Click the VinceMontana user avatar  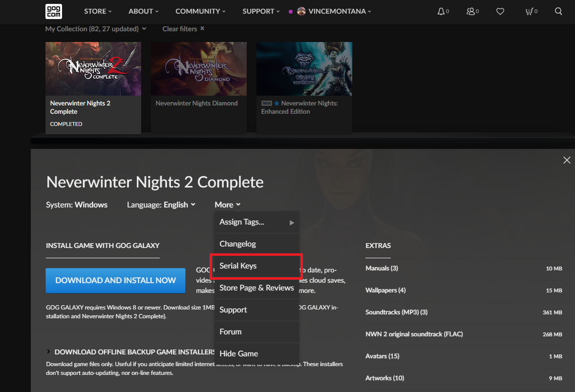(301, 11)
